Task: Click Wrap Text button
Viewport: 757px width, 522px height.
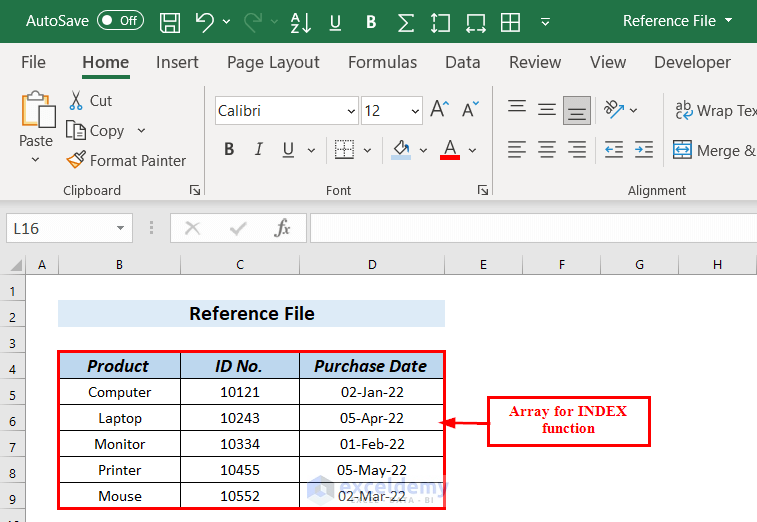Action: [714, 110]
